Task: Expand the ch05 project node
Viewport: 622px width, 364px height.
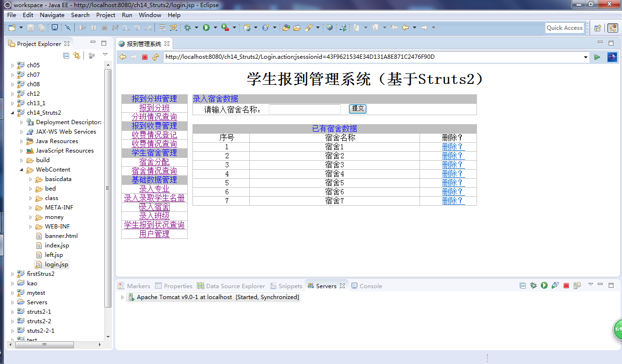Action: point(13,65)
